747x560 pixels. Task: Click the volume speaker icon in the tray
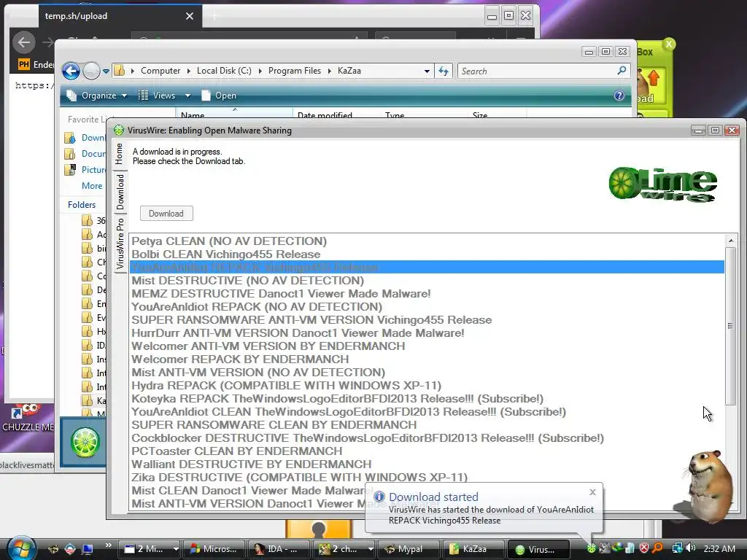[x=691, y=548]
